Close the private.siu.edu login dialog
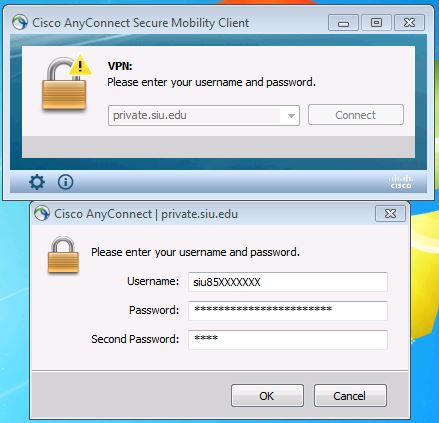The width and height of the screenshot is (439, 423). coord(390,213)
